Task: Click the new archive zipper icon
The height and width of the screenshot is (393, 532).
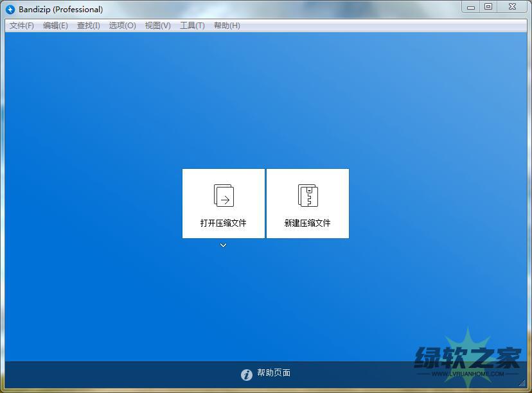Action: [308, 196]
